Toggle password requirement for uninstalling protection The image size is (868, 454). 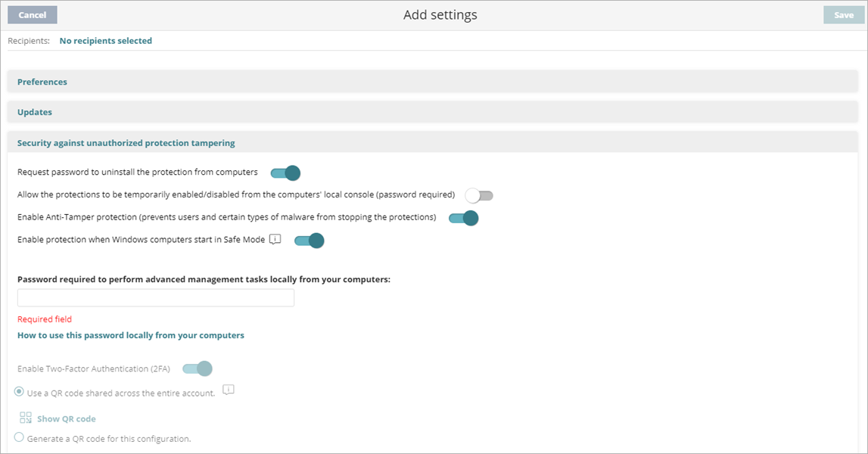click(x=285, y=173)
